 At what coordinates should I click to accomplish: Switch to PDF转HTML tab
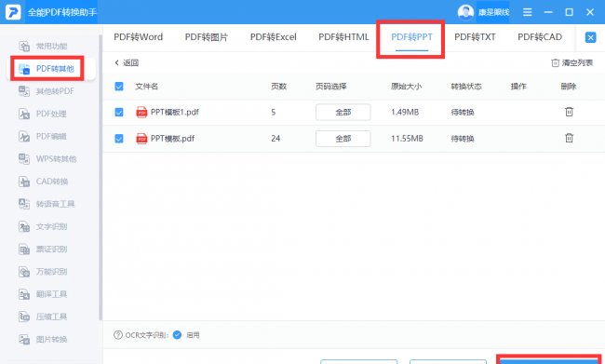pyautogui.click(x=343, y=37)
